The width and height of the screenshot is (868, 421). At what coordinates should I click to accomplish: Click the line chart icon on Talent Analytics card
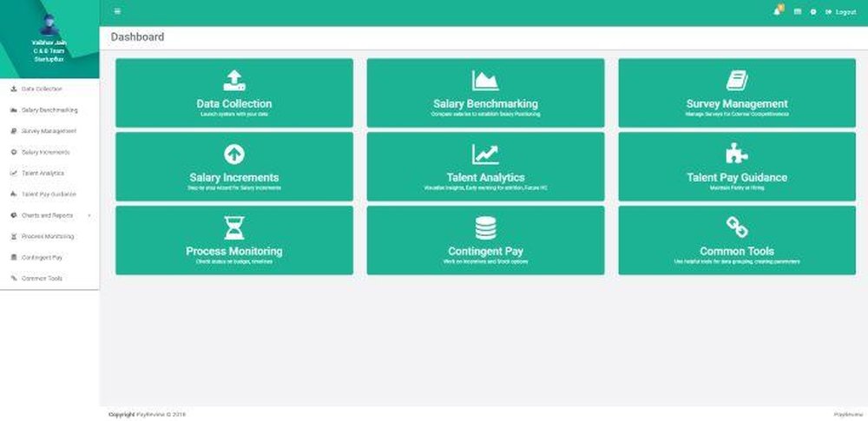tap(485, 155)
